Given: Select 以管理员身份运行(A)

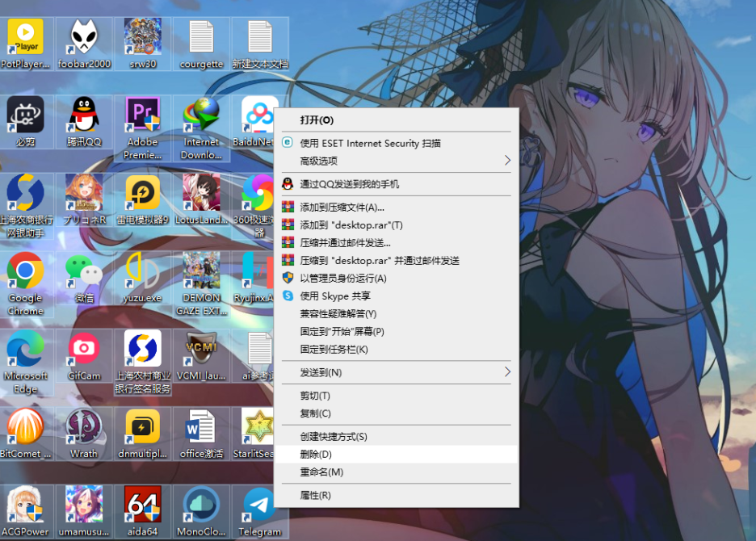Looking at the screenshot, I should click(x=397, y=279).
